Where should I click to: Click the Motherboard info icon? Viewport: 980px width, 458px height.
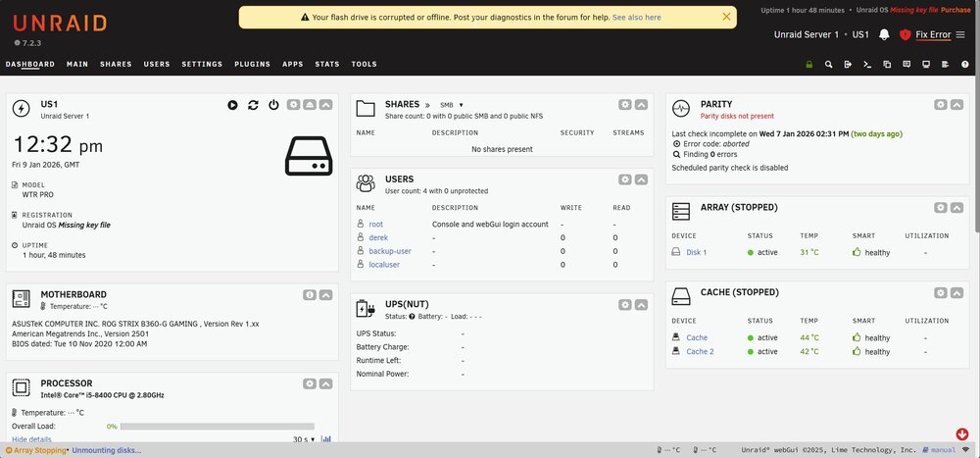pos(310,294)
